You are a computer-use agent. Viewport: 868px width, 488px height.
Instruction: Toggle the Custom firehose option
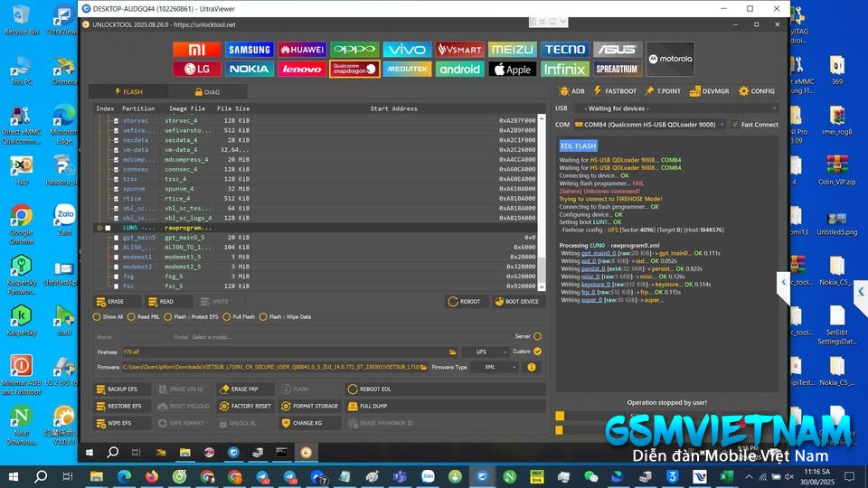[537, 352]
